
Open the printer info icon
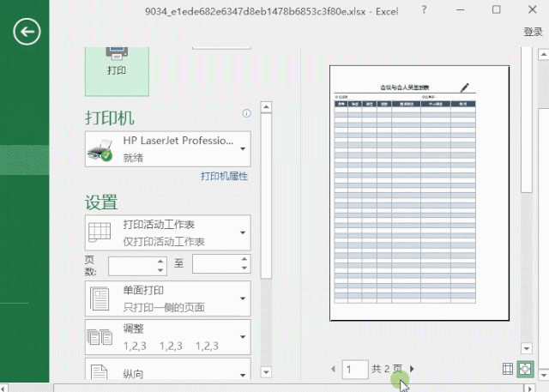point(246,113)
